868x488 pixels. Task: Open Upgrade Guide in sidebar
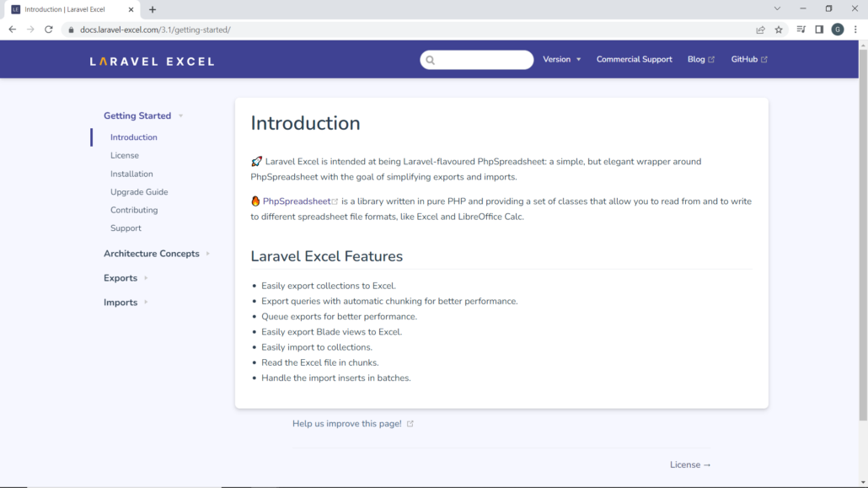(139, 192)
